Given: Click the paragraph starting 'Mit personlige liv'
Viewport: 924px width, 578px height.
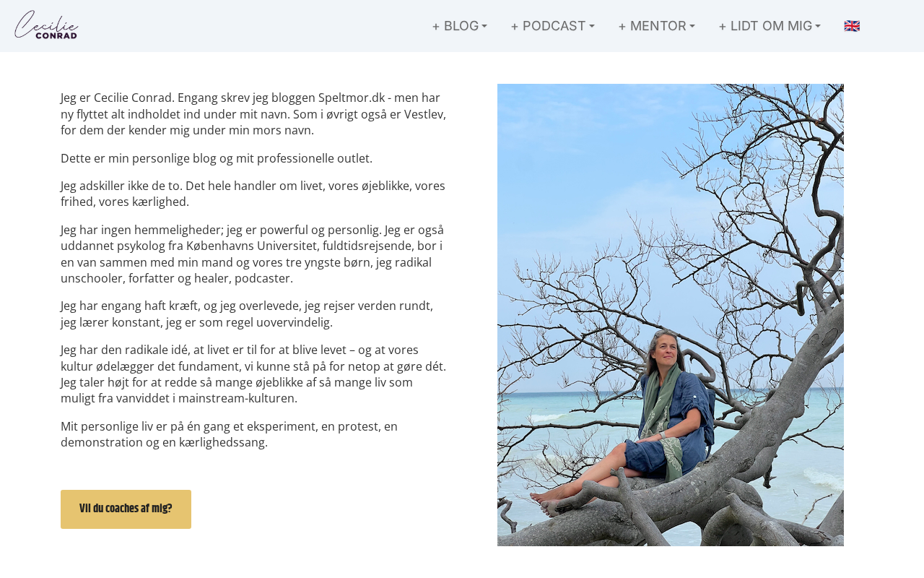Looking at the screenshot, I should pos(230,434).
